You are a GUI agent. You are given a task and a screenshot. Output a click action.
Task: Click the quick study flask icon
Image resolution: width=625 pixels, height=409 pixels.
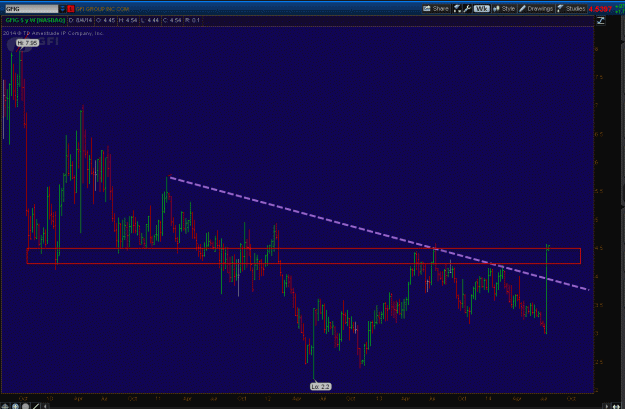click(x=457, y=8)
